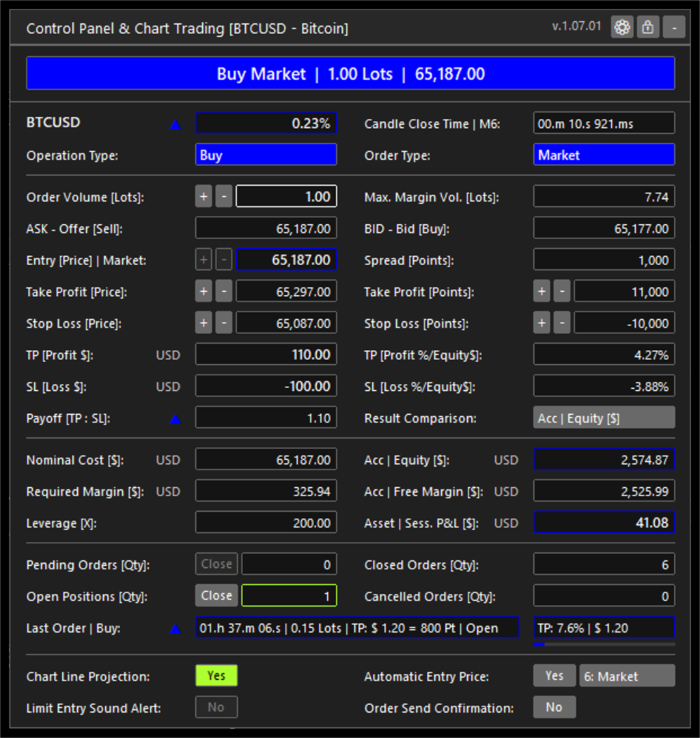Click the Last Order blue triangle indicator
The image size is (700, 738).
[175, 629]
